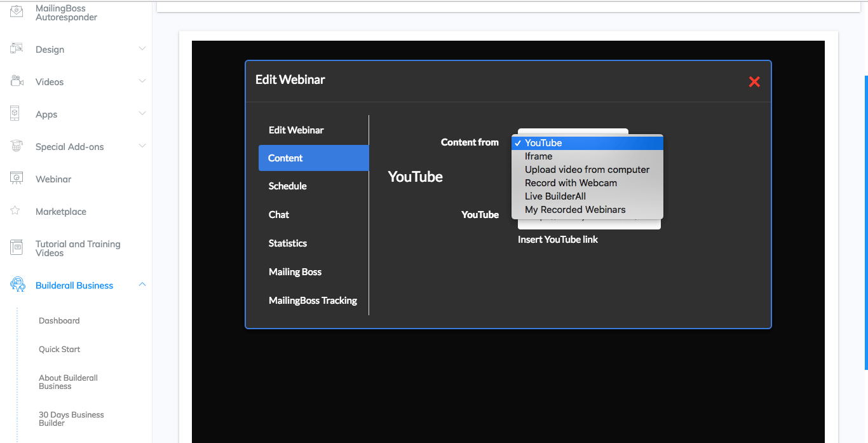Click the Builderall Business menu label

coord(74,285)
